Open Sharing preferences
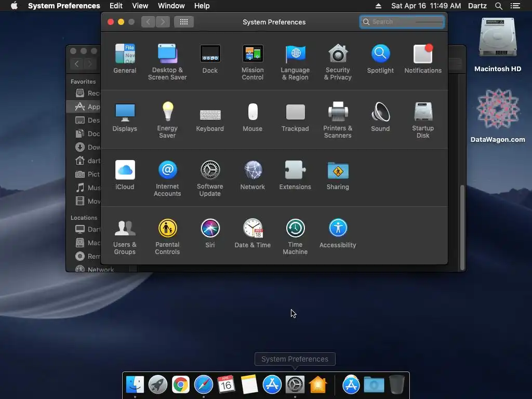Image resolution: width=532 pixels, height=399 pixels. tap(338, 175)
